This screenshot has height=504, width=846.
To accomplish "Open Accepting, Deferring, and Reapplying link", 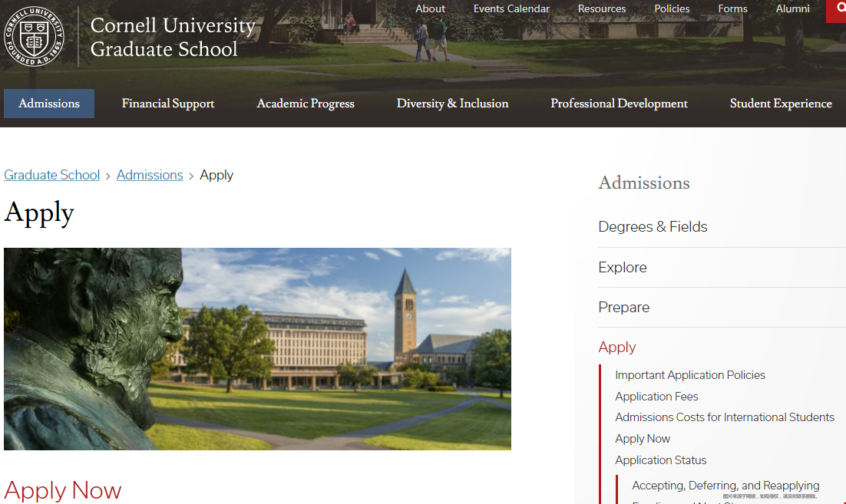I will [x=725, y=486].
